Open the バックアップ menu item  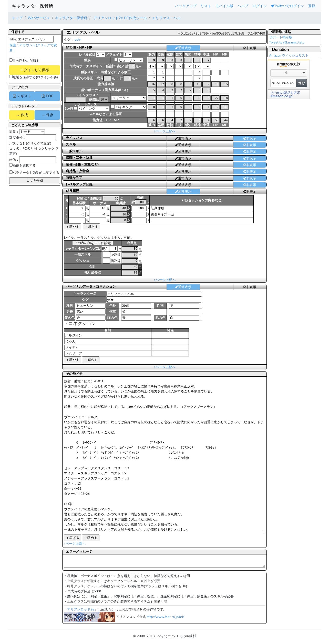(186, 6)
